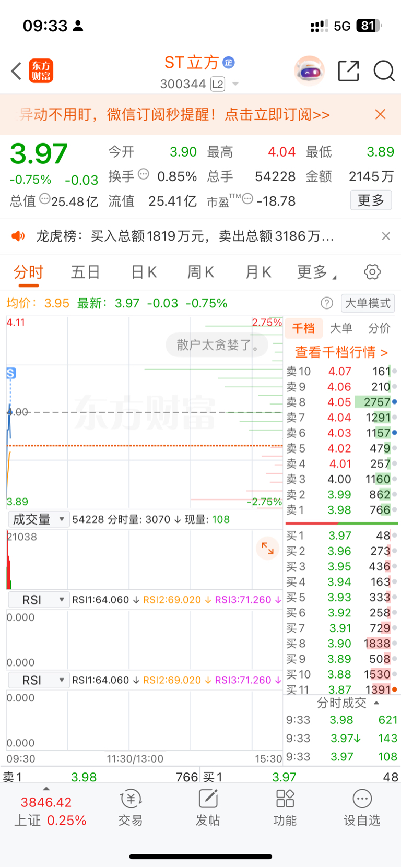Viewport: 401px width, 868px height.
Task: Open the 总值 info icon
Action: coord(45,198)
